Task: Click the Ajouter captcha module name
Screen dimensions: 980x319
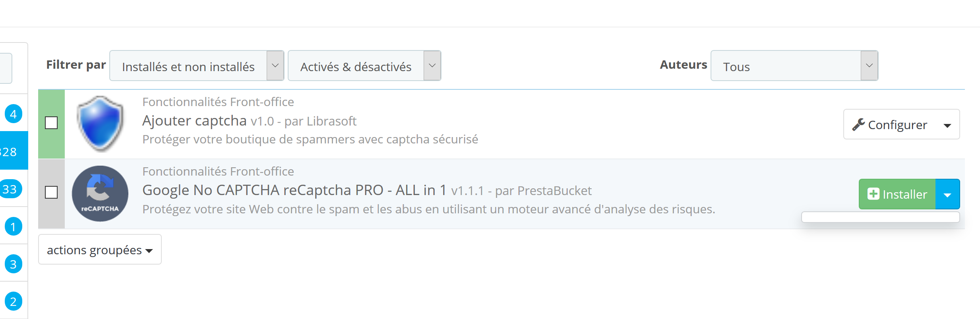Action: [194, 121]
